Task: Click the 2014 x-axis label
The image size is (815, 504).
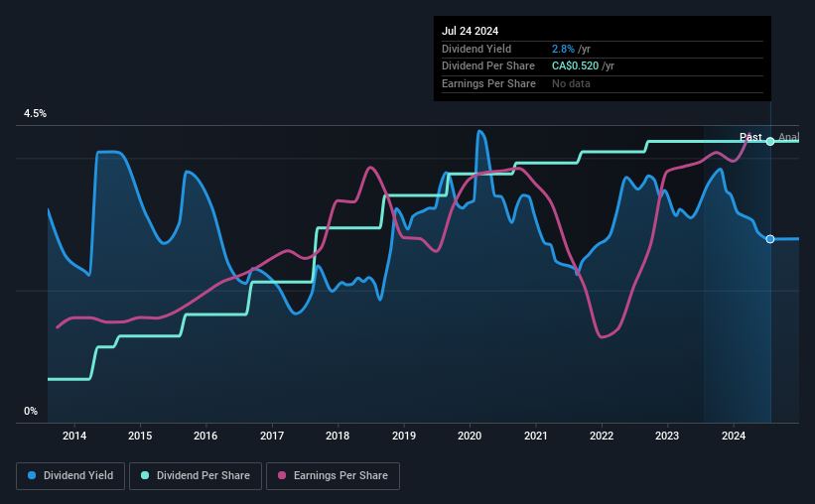Action: (x=74, y=436)
